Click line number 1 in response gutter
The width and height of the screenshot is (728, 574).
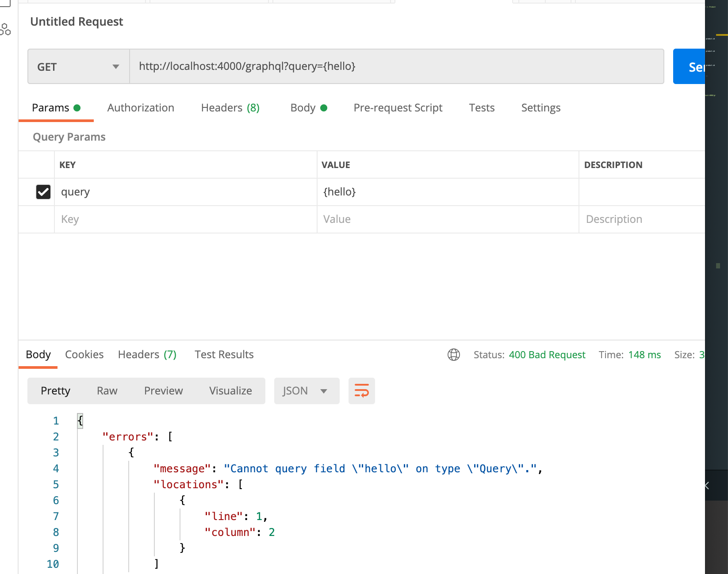point(56,421)
